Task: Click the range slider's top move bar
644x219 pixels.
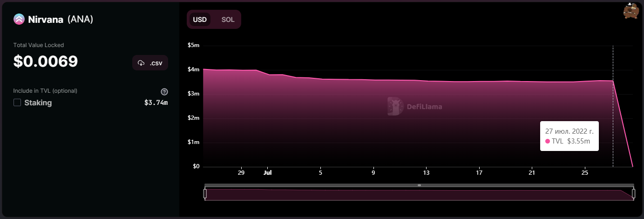Action: 419,185
